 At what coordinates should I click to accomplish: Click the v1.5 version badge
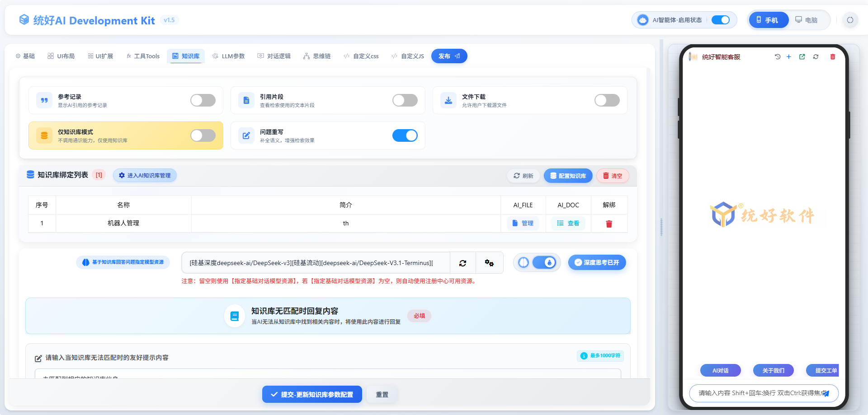[x=169, y=20]
